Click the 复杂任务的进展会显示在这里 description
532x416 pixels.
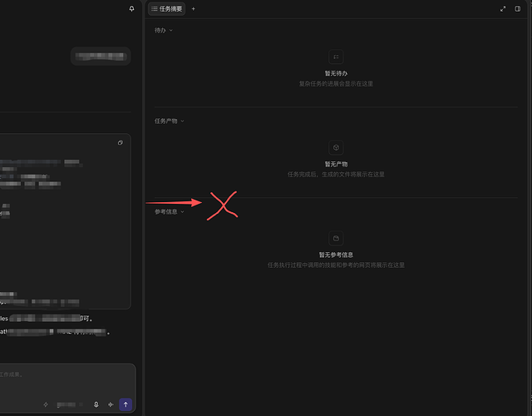tap(336, 83)
